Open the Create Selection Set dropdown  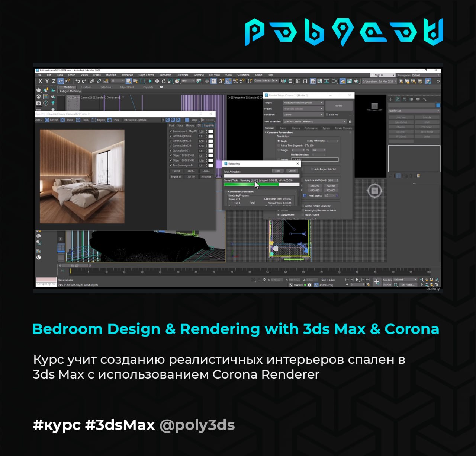[x=266, y=80]
